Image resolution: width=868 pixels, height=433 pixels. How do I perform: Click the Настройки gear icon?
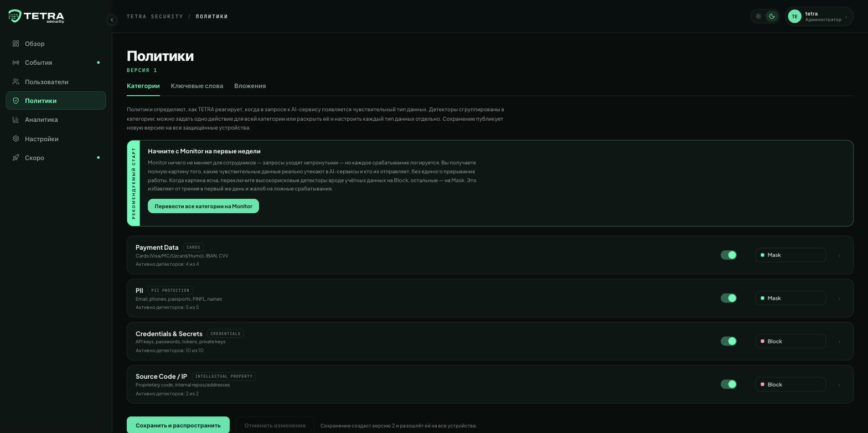click(x=16, y=139)
